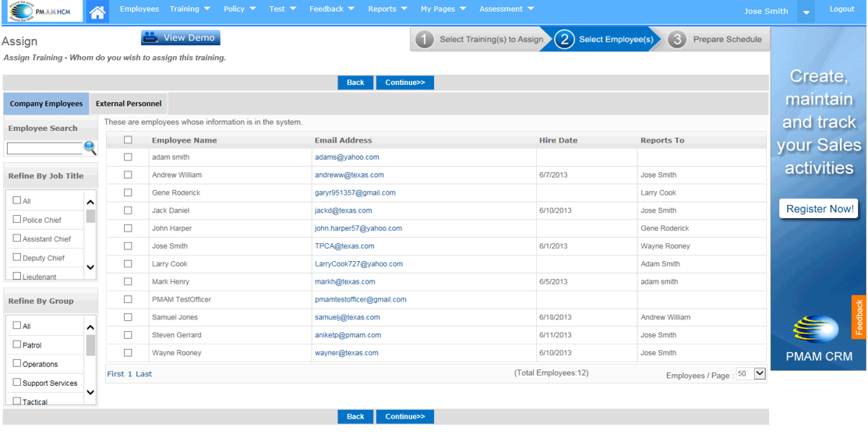The height and width of the screenshot is (434, 868).
Task: Enable the Deputy Chief filter checkbox
Action: (x=17, y=257)
